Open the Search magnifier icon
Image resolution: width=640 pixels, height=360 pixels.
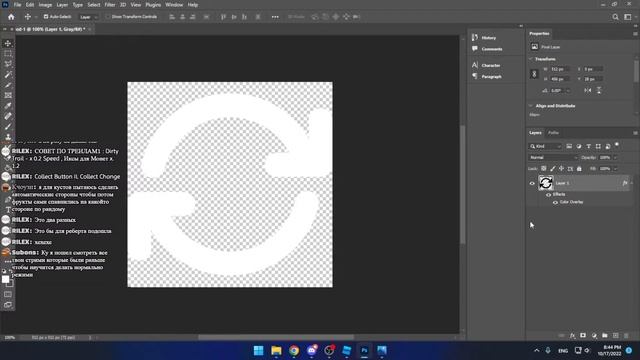pos(615,17)
